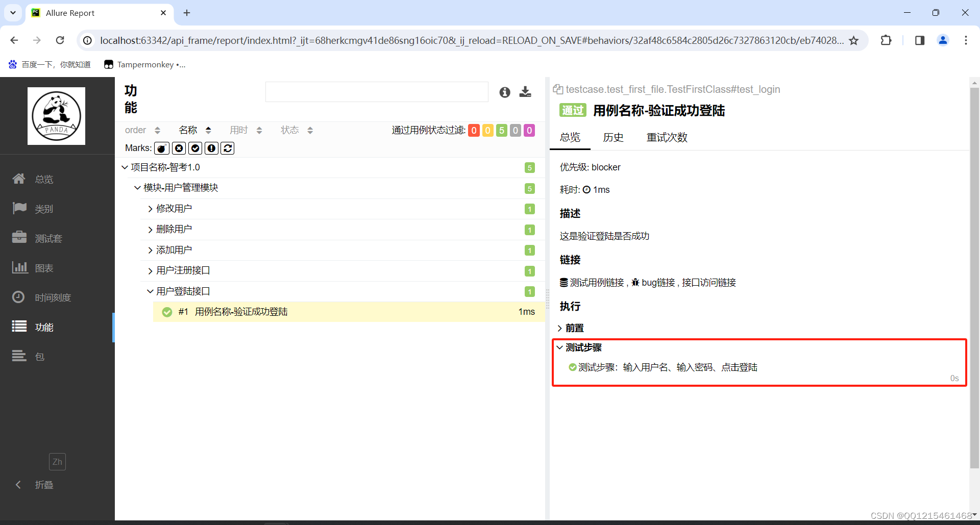Toggle the new-passed (check) mark filter

195,148
